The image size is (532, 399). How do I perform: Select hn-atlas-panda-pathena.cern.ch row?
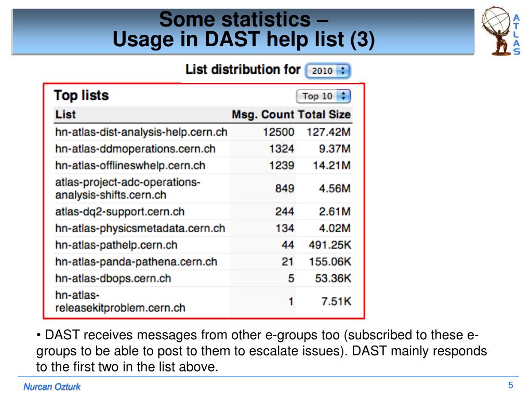coord(203,261)
